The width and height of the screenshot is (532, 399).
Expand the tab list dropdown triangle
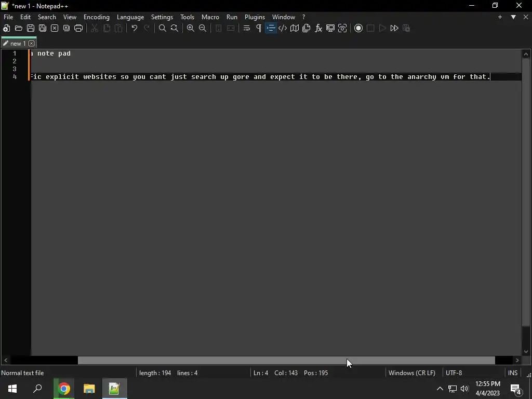(x=513, y=17)
